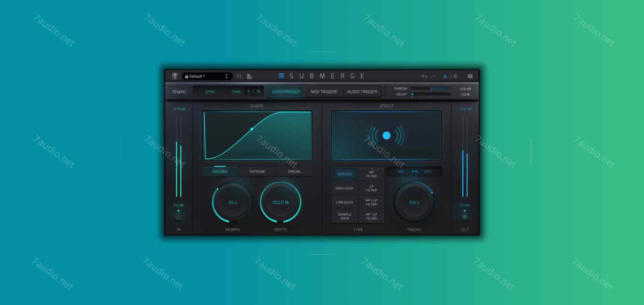Click the SYNC tempo mode selector
Image resolution: width=644 pixels, height=305 pixels.
tap(210, 92)
